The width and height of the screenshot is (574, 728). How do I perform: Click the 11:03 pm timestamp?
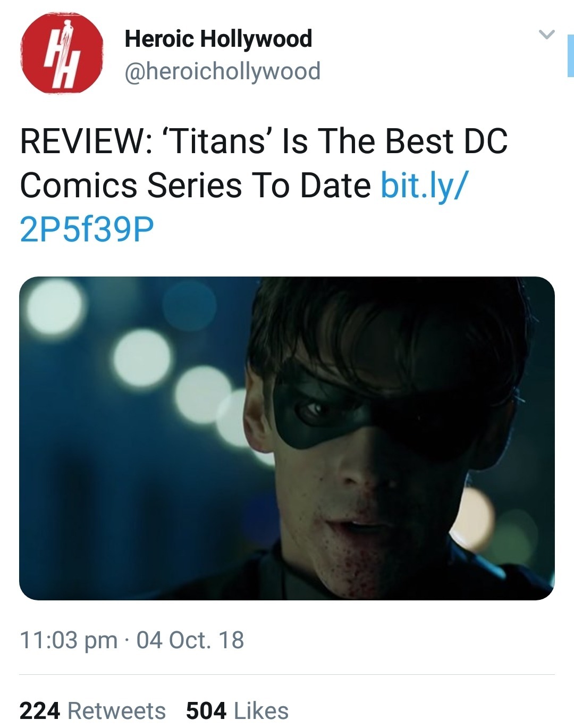[x=69, y=640]
